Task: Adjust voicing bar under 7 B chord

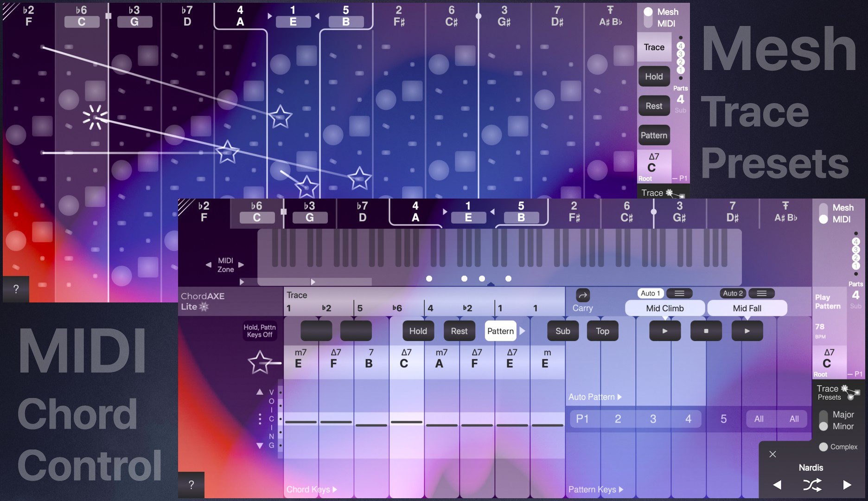Action: coord(371,425)
